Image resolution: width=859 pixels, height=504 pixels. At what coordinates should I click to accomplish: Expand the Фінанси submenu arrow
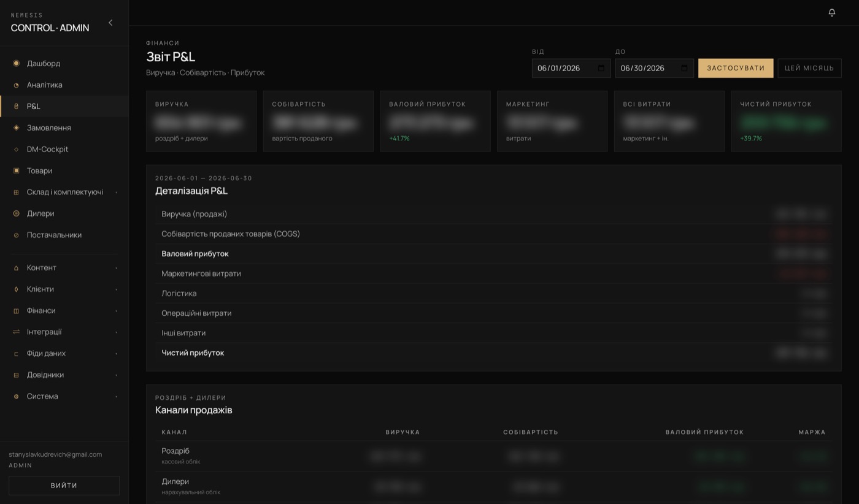point(116,311)
